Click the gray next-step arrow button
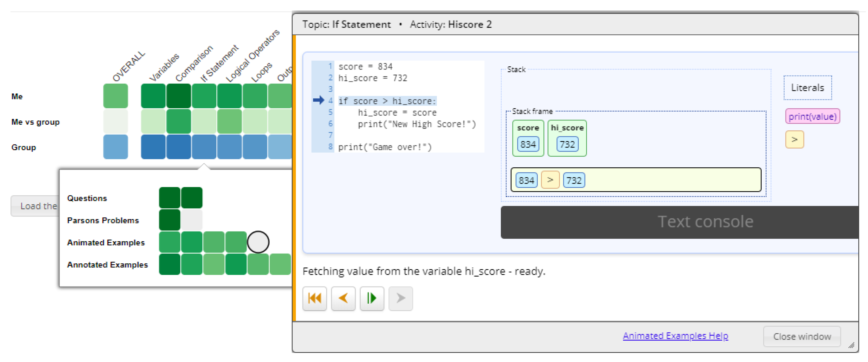This screenshot has height=362, width=868. pyautogui.click(x=400, y=298)
